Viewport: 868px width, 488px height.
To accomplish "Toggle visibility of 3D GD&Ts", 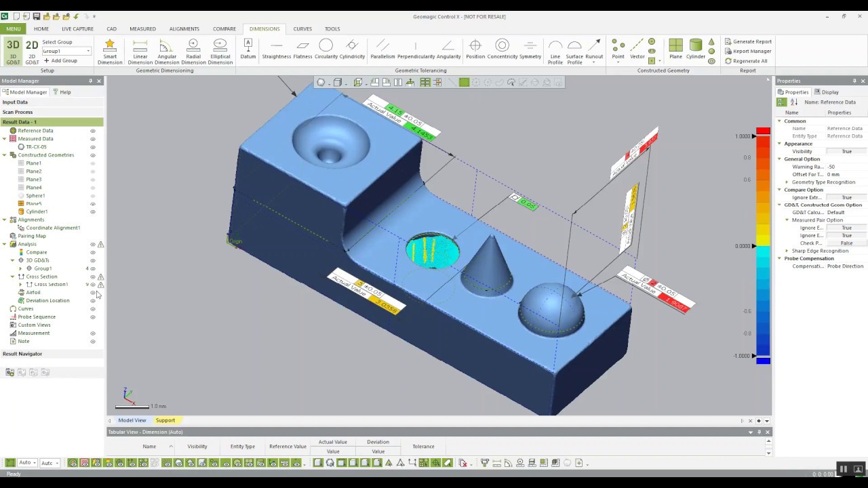I will pyautogui.click(x=93, y=260).
